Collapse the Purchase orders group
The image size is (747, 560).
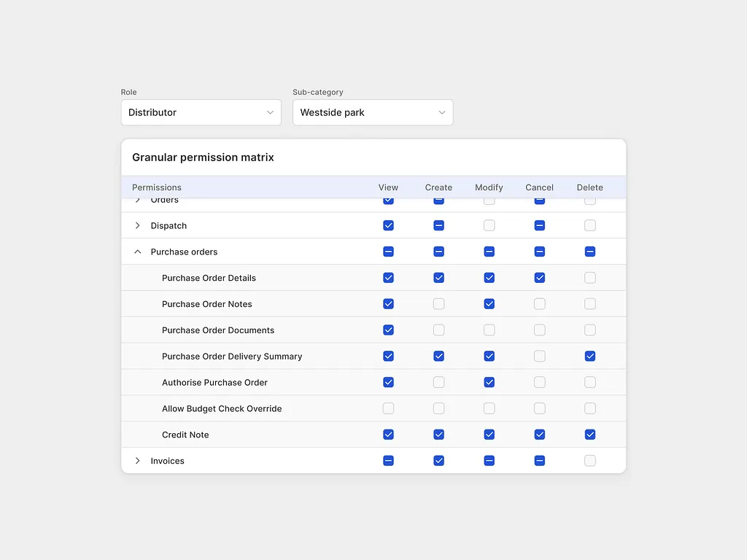coord(137,252)
